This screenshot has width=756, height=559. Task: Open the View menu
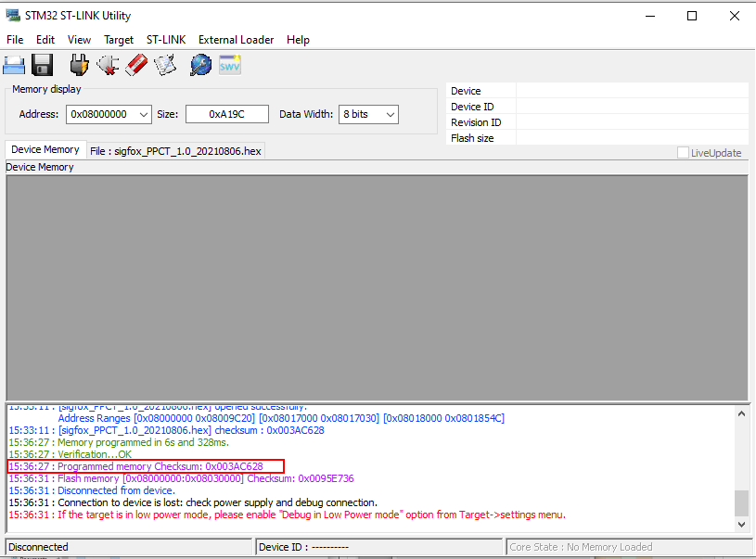point(79,40)
